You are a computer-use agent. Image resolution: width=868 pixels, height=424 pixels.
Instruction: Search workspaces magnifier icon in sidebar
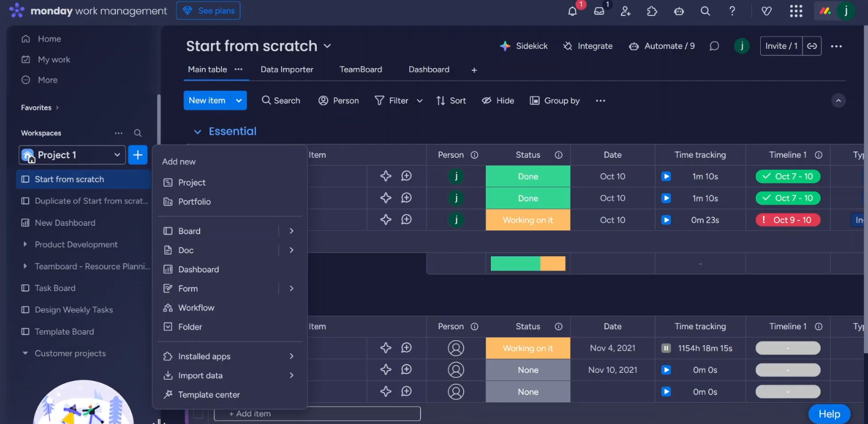[x=138, y=133]
